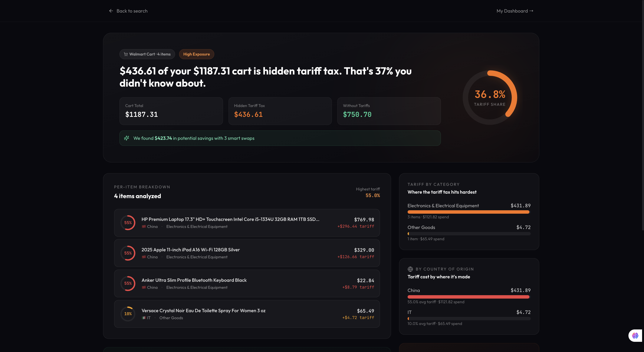
Task: Click the Italy flag on Versace row
Action: (x=144, y=318)
